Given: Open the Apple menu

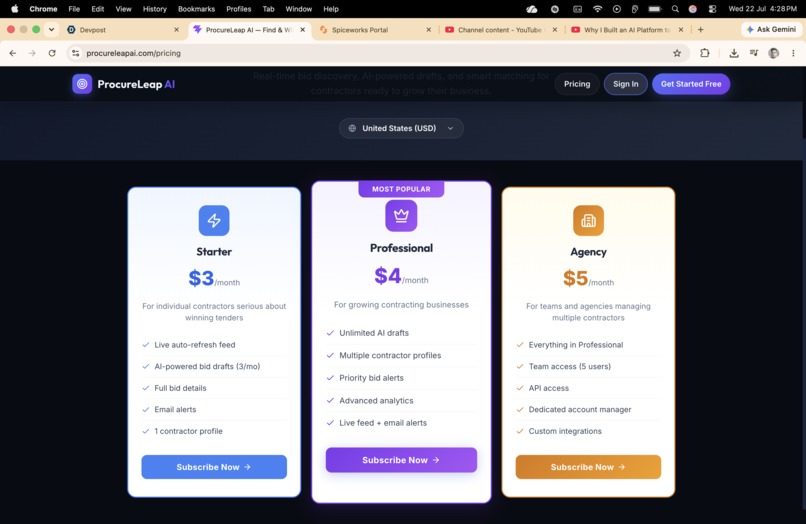Looking at the screenshot, I should click(14, 9).
